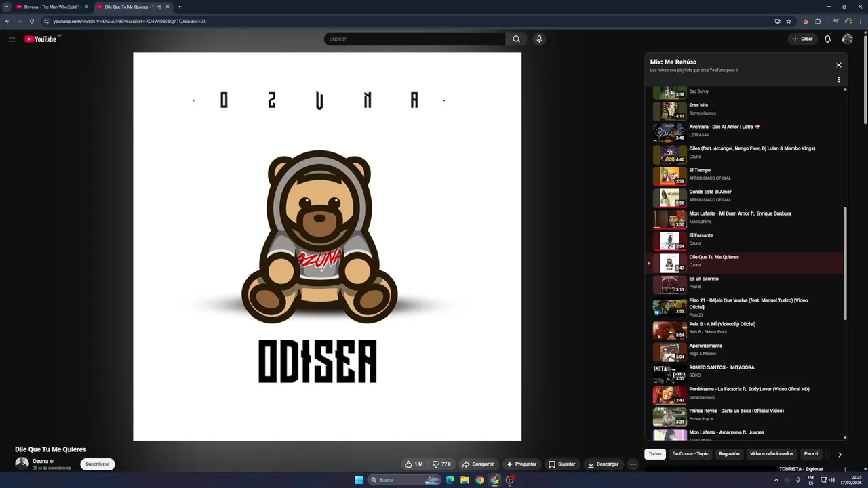Screen dimensions: 868x488
Task: Open the notifications bell
Action: click(827, 39)
